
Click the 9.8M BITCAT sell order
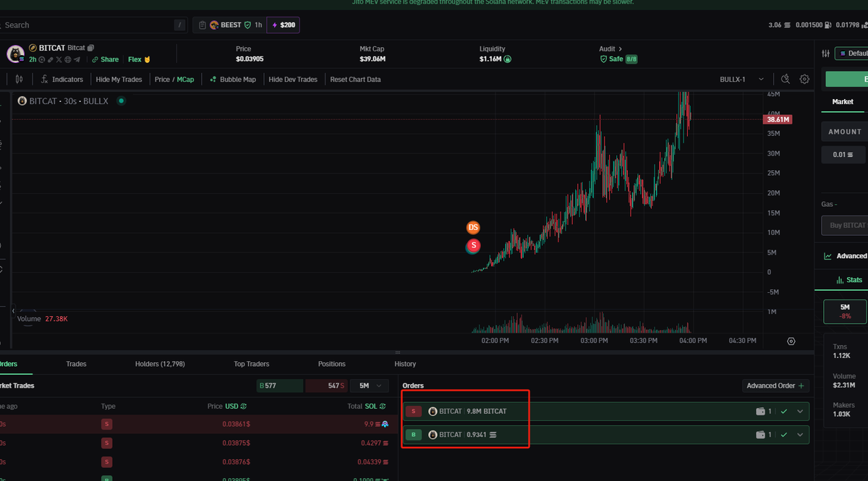[606, 412]
